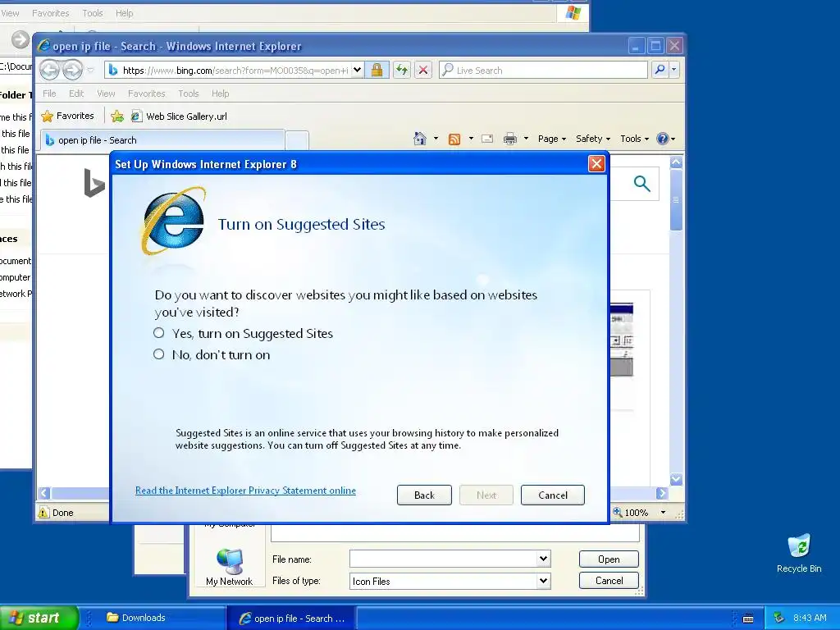Image resolution: width=840 pixels, height=630 pixels.
Task: Click the Read Mail icon
Action: pos(487,139)
